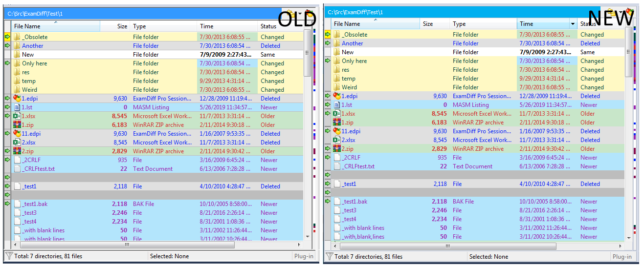Select the _test3 file name in OLD panel
This screenshot has width=644, height=266.
coord(29,213)
